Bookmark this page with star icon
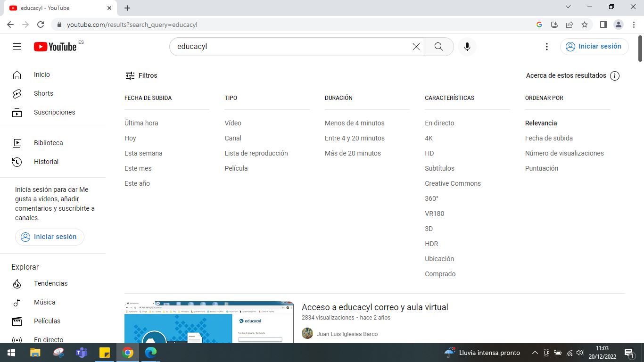Viewport: 644px width, 362px height. click(585, 25)
